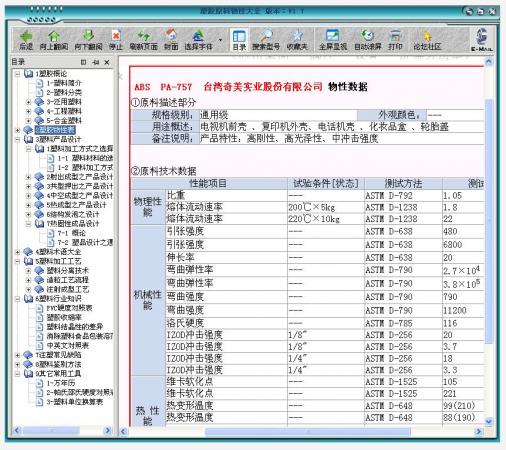Collapse the 1塑料加工方式之选择 node

point(29,149)
